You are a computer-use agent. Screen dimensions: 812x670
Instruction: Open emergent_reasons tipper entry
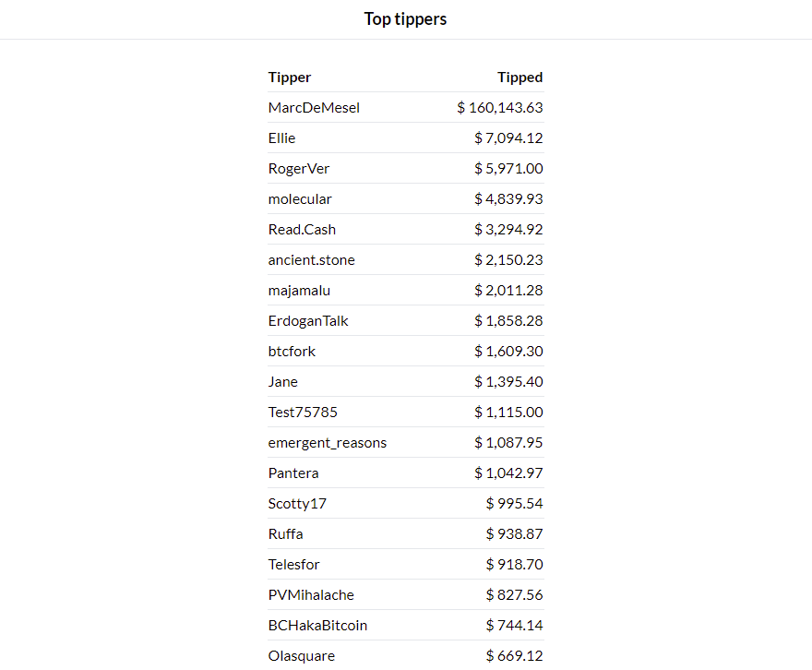[328, 443]
